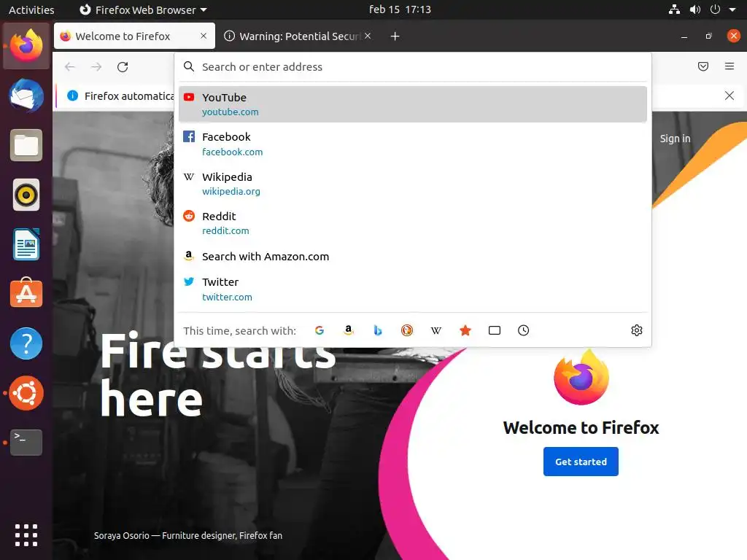Image resolution: width=747 pixels, height=560 pixels.
Task: Save page to Pocket
Action: tap(703, 66)
